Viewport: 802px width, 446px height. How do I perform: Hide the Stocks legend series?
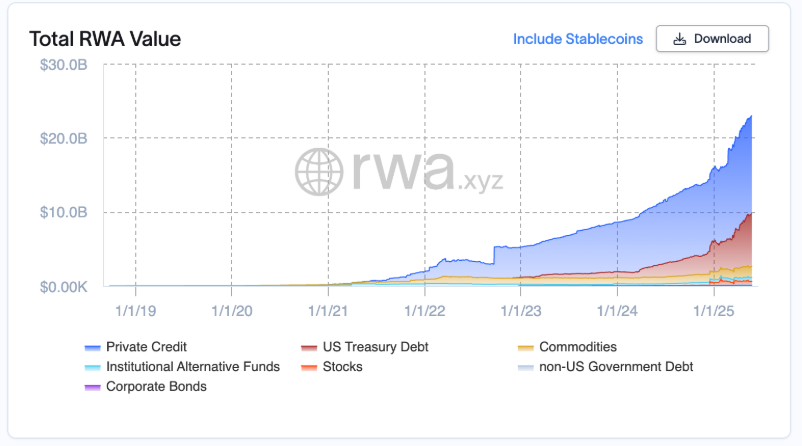(342, 367)
